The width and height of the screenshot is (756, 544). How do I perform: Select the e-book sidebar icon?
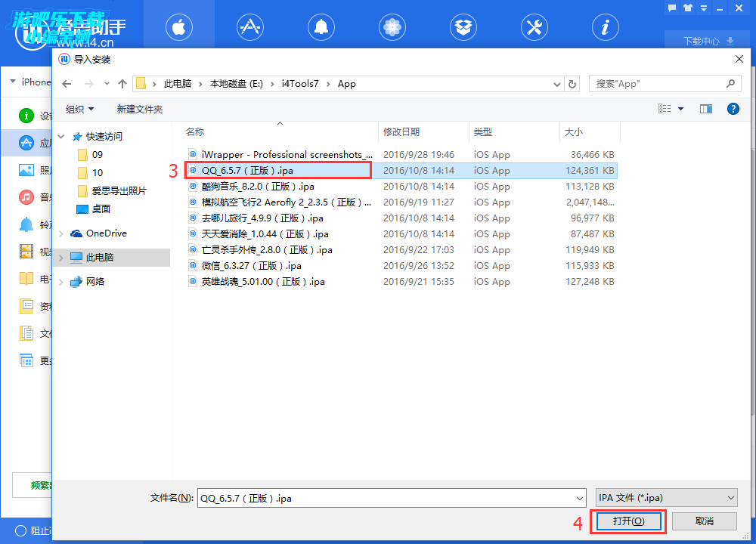coord(26,279)
